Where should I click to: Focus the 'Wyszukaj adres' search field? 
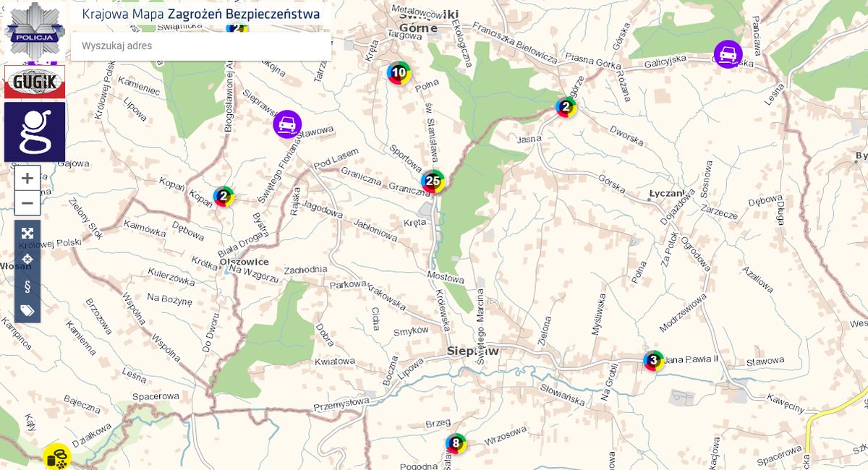tap(201, 46)
